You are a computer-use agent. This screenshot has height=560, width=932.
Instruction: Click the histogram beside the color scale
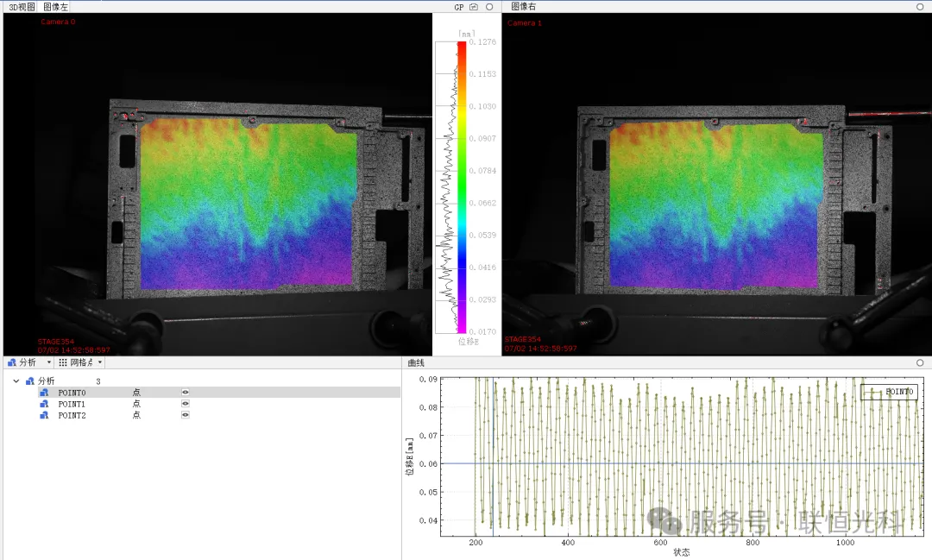[446, 188]
